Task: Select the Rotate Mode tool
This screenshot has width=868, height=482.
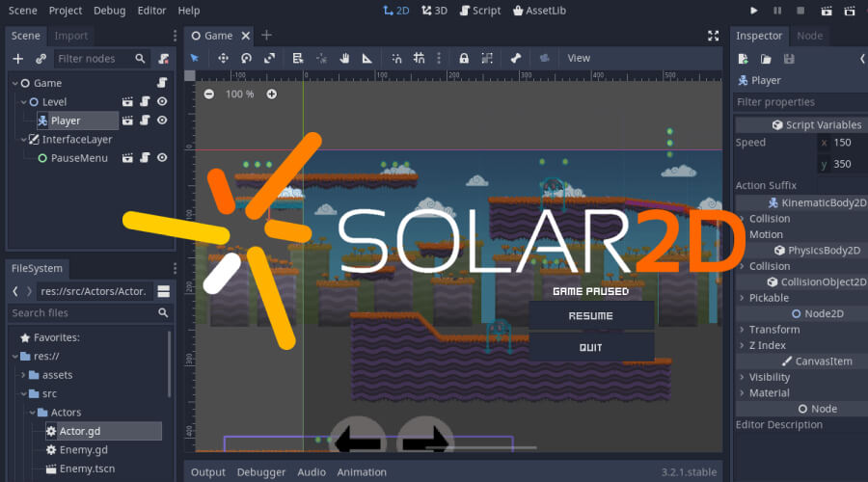Action: coord(246,58)
